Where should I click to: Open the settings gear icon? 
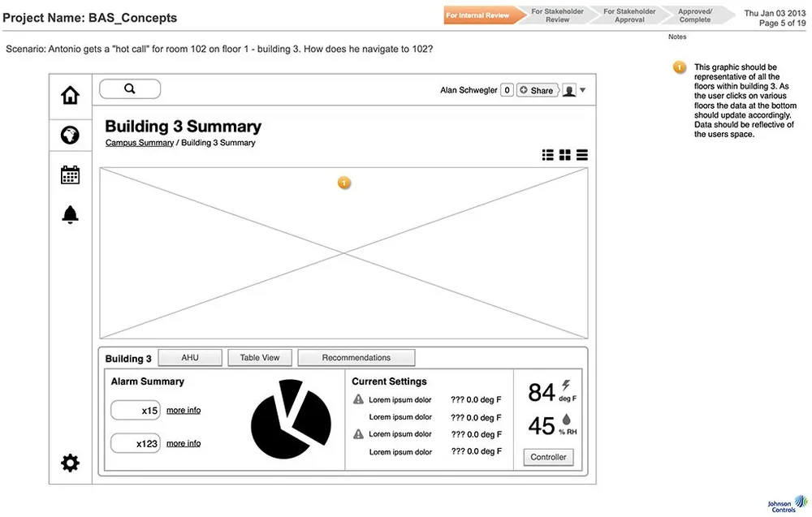click(x=70, y=463)
